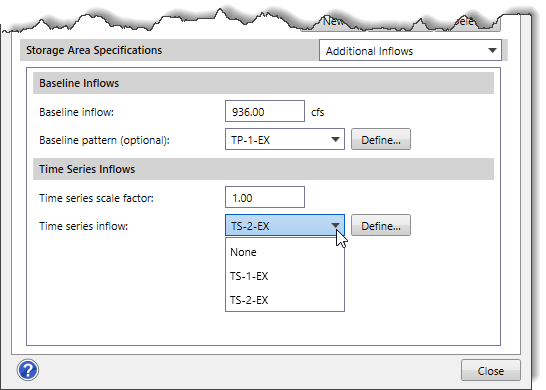
Task: Click the 'Baseline inflow:' label
Action: pos(77,112)
